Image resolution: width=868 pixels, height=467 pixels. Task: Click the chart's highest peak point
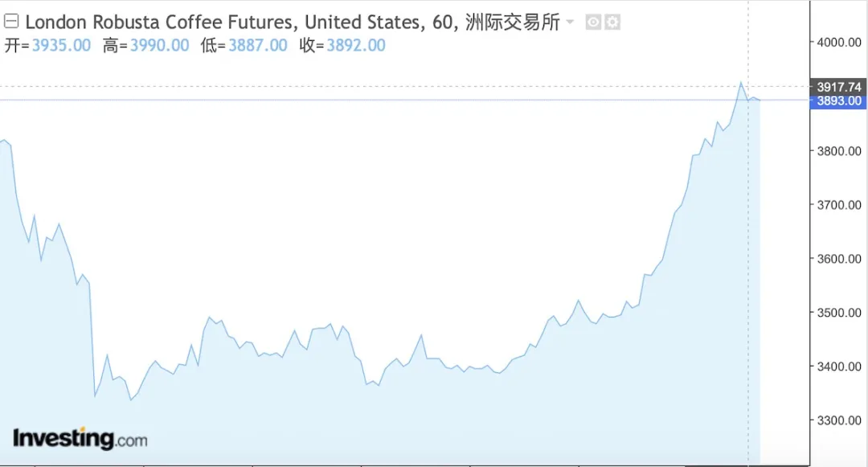(741, 83)
